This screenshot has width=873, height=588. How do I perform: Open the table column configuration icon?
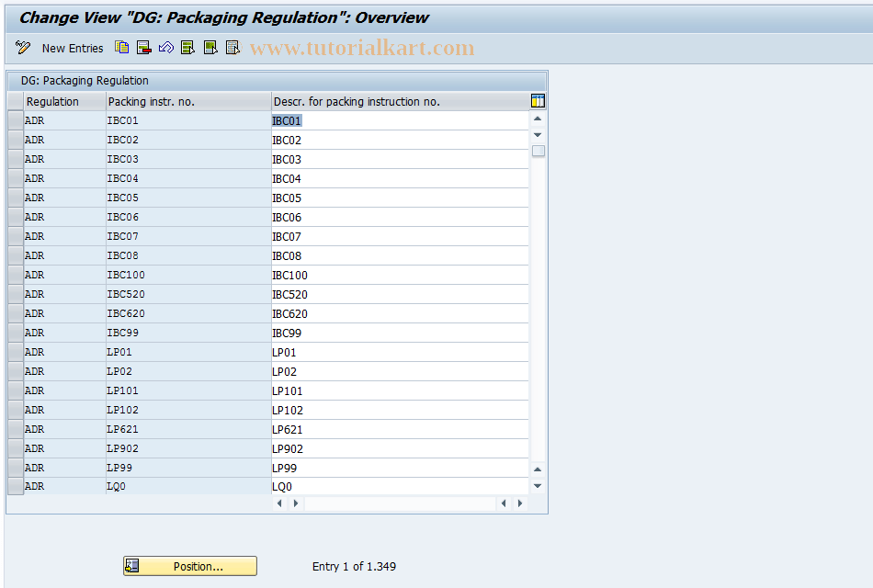coord(538,101)
